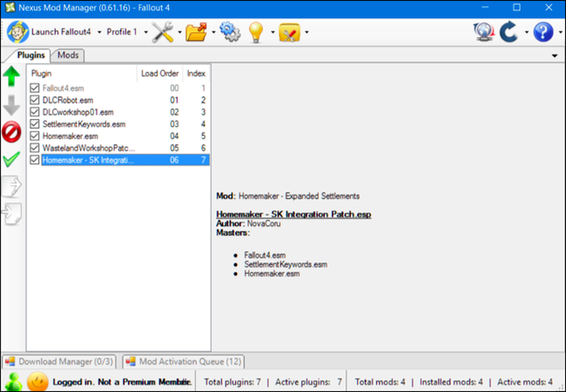The image size is (566, 392).
Task: Click the lightbulb tips icon
Action: pos(256,32)
